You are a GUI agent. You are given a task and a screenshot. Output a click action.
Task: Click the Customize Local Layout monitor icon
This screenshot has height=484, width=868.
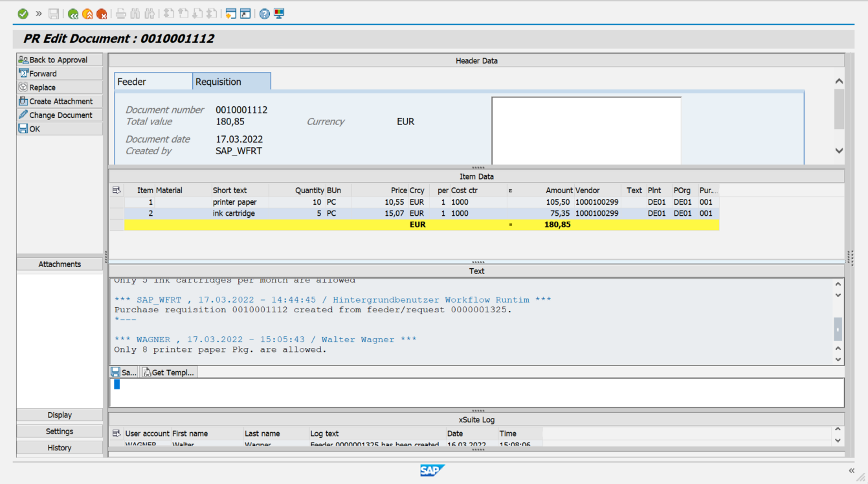click(x=278, y=14)
